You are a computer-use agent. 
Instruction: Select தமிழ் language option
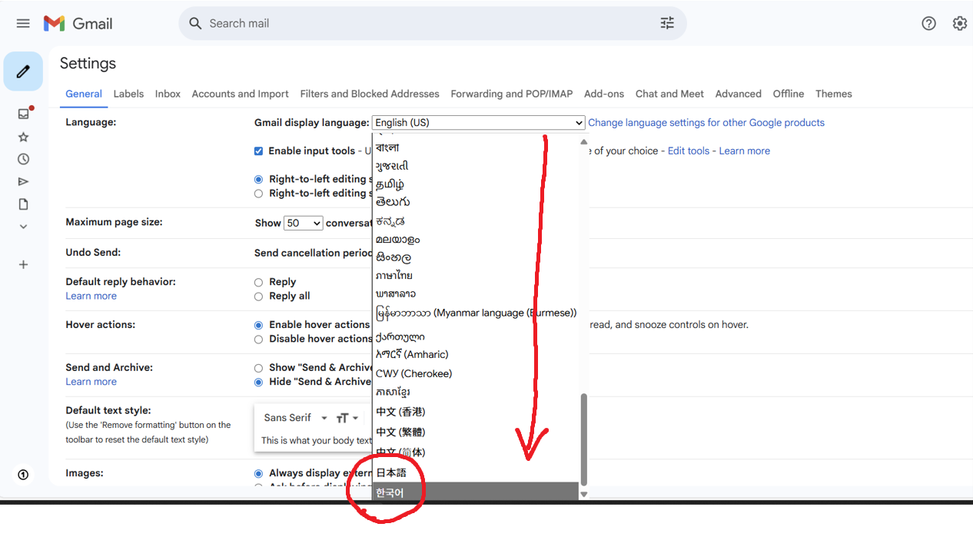pyautogui.click(x=475, y=184)
